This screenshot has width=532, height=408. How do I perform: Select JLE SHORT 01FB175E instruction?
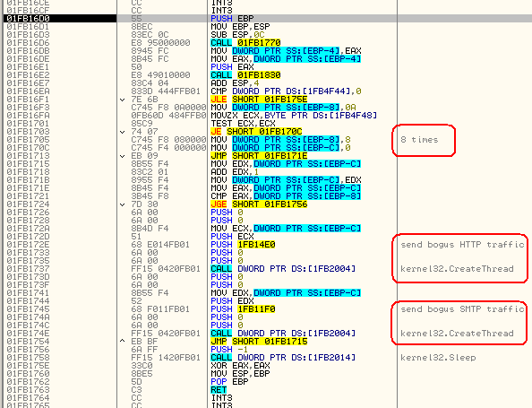[x=259, y=100]
